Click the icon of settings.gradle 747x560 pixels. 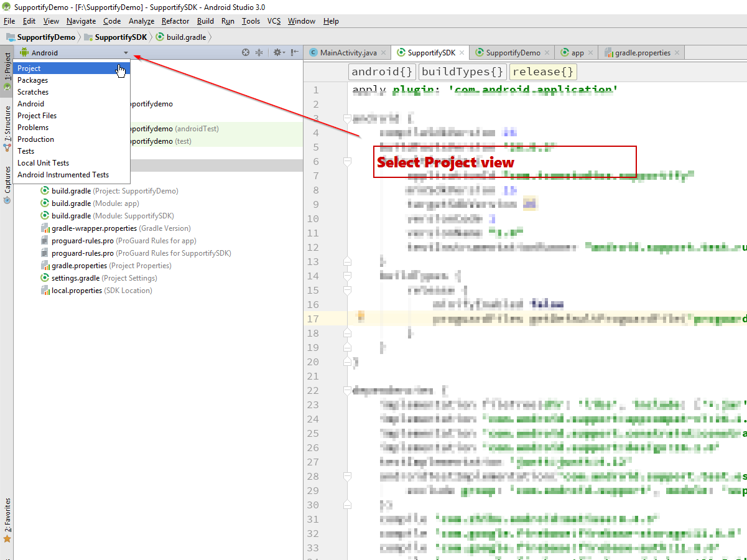[x=45, y=278]
